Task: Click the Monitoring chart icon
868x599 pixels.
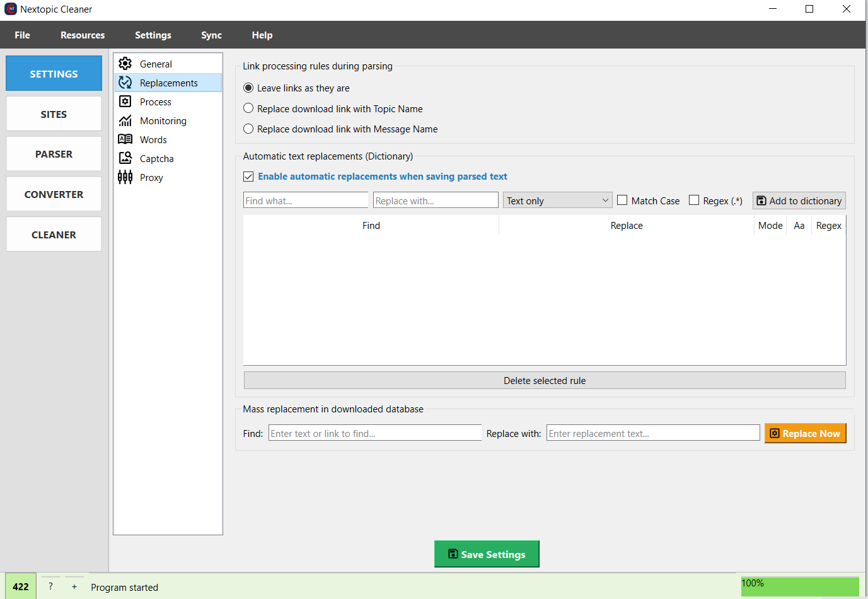Action: point(125,120)
